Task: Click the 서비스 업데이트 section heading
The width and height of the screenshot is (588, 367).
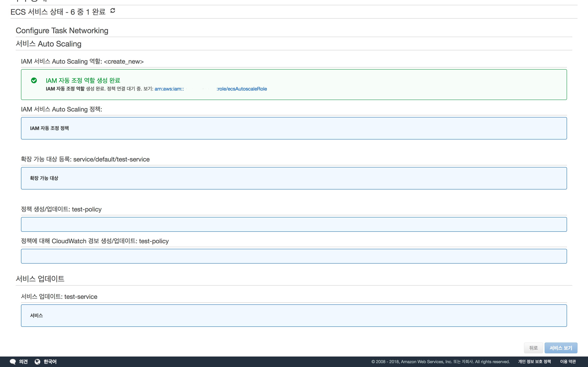Action: (40, 279)
